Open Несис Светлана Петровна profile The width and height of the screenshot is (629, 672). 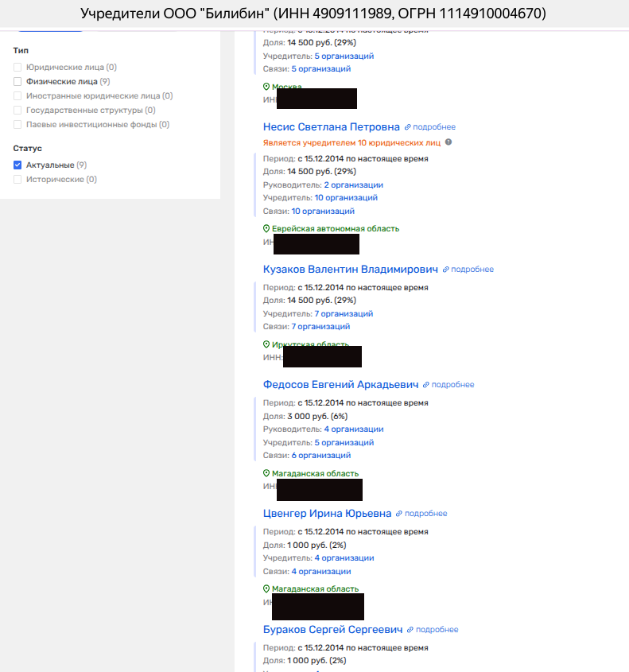pos(331,127)
